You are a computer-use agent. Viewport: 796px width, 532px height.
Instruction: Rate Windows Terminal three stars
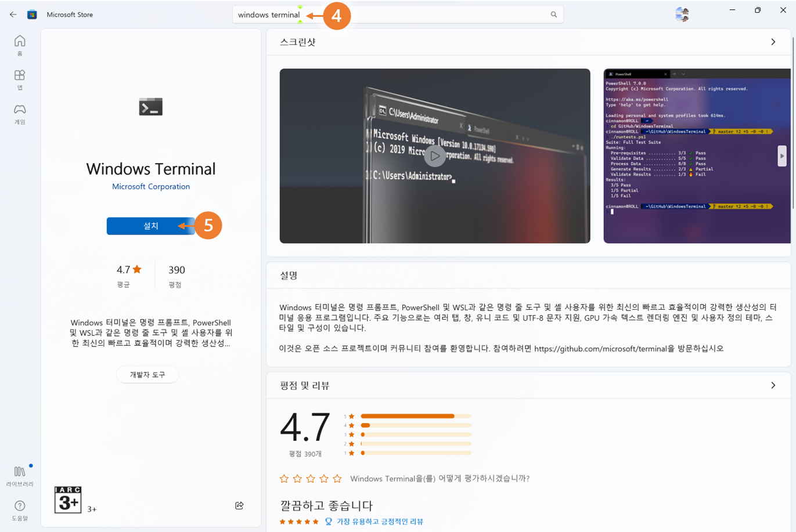click(311, 479)
